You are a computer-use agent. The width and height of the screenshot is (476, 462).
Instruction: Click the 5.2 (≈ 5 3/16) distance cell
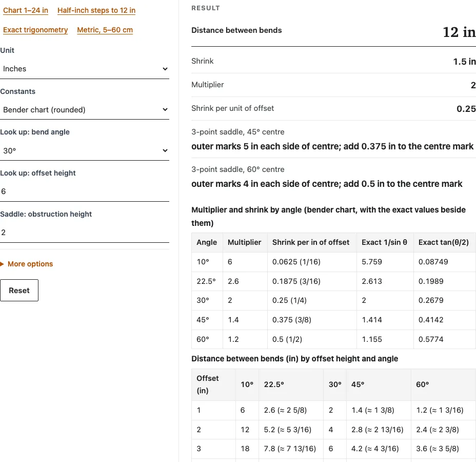tap(291, 430)
